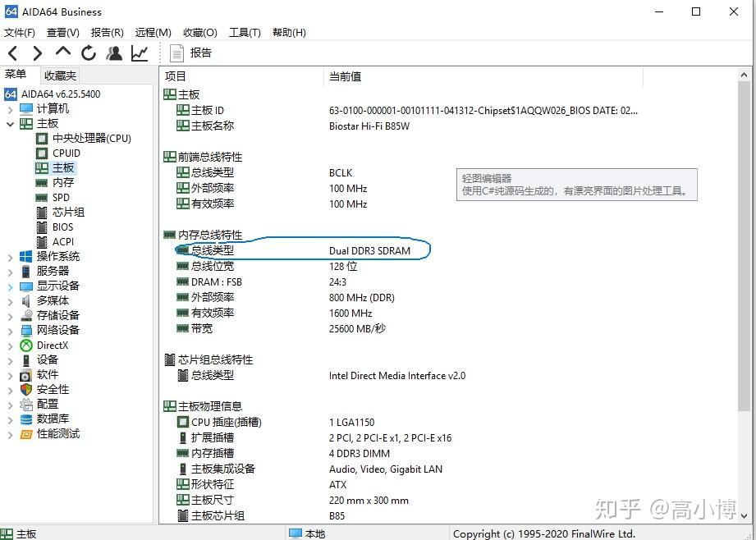Switch to the 收藏夹 tab

click(x=60, y=76)
